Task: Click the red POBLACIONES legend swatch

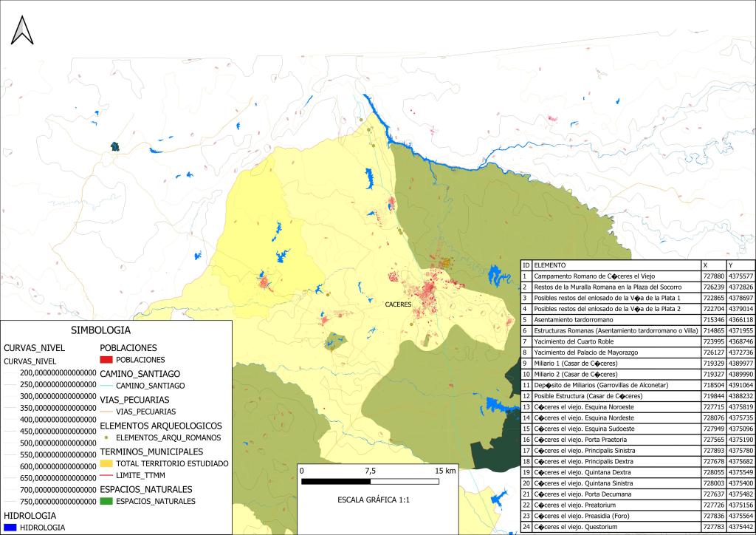Action: 108,359
